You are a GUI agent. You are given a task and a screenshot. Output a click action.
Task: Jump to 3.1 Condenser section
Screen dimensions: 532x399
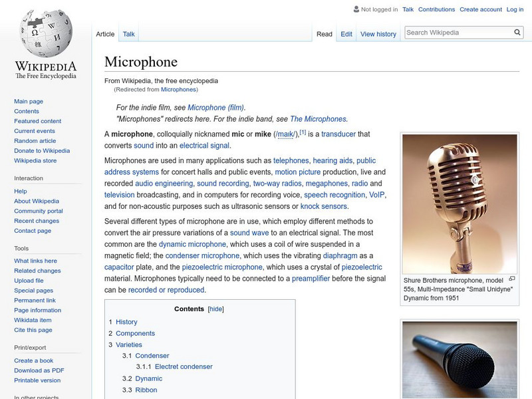(x=152, y=356)
